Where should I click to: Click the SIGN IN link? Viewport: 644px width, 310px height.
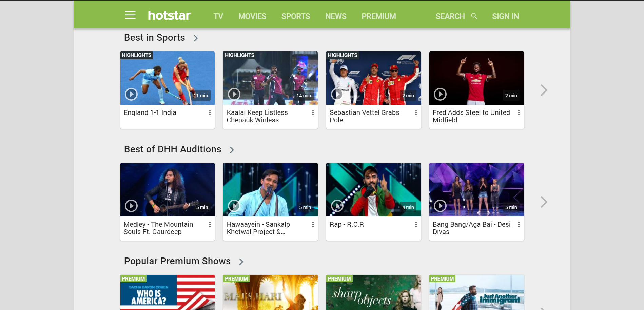click(506, 16)
